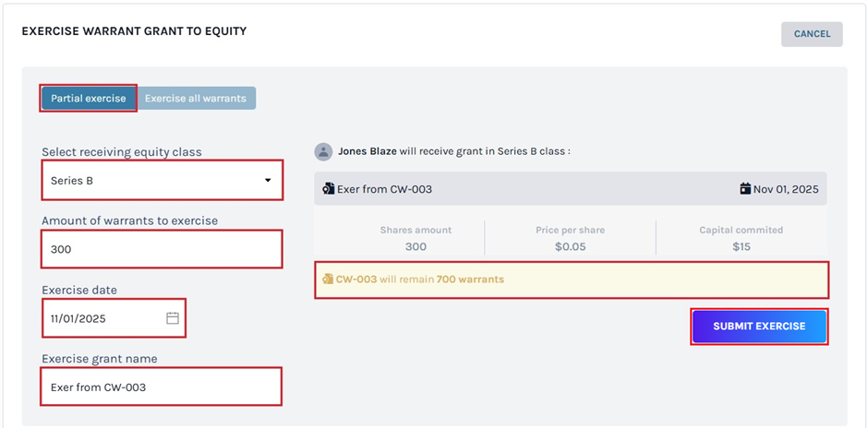Image resolution: width=868 pixels, height=428 pixels.
Task: Click the grant icon beside the 'Exer from CW-003' header
Action: click(x=328, y=189)
